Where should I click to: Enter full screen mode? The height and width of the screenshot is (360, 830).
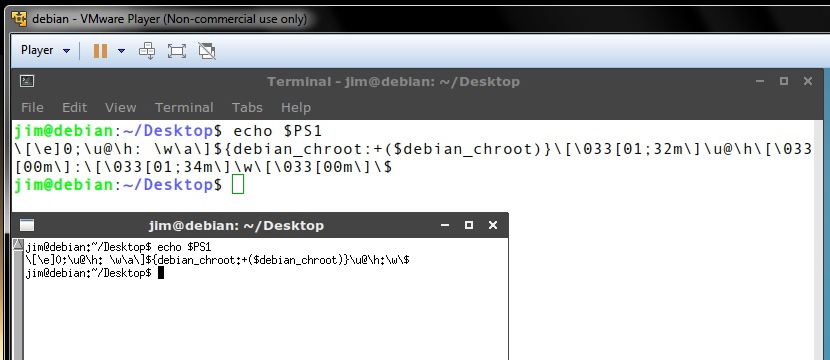coord(176,51)
